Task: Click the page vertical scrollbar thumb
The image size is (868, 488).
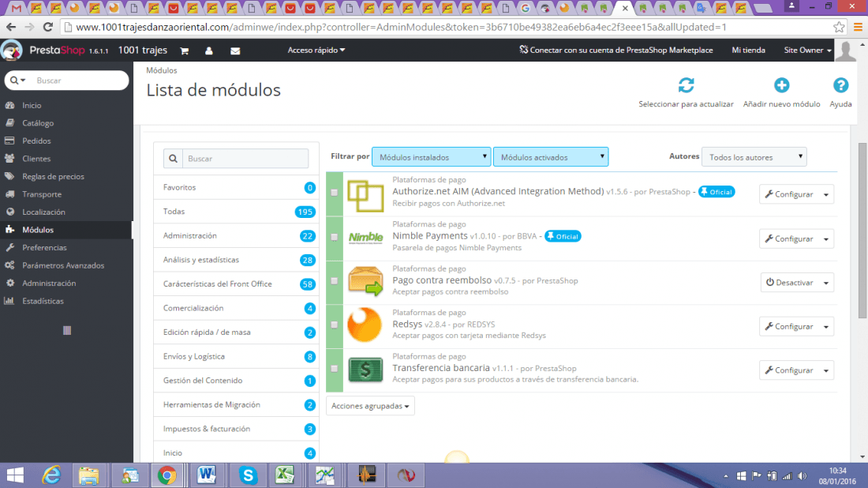Action: point(862,231)
